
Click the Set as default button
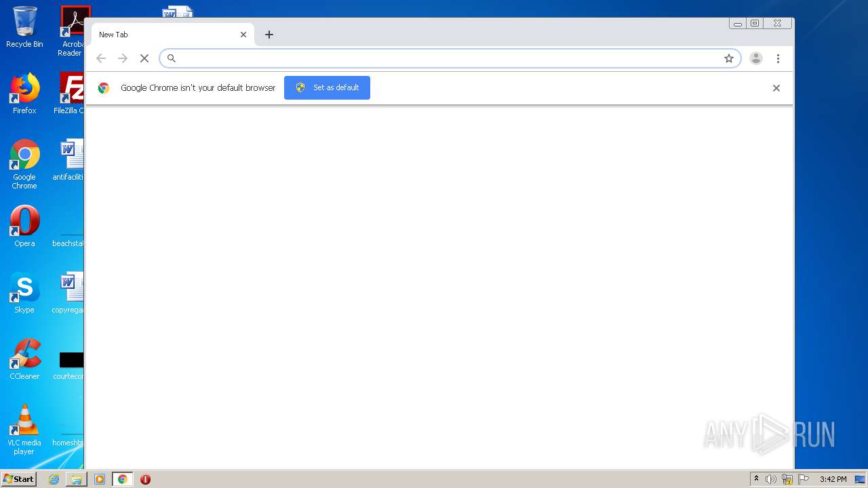(x=327, y=87)
